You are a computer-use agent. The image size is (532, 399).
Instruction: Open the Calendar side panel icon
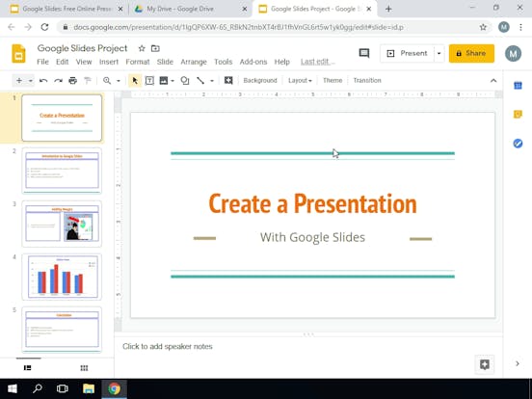[x=518, y=86]
